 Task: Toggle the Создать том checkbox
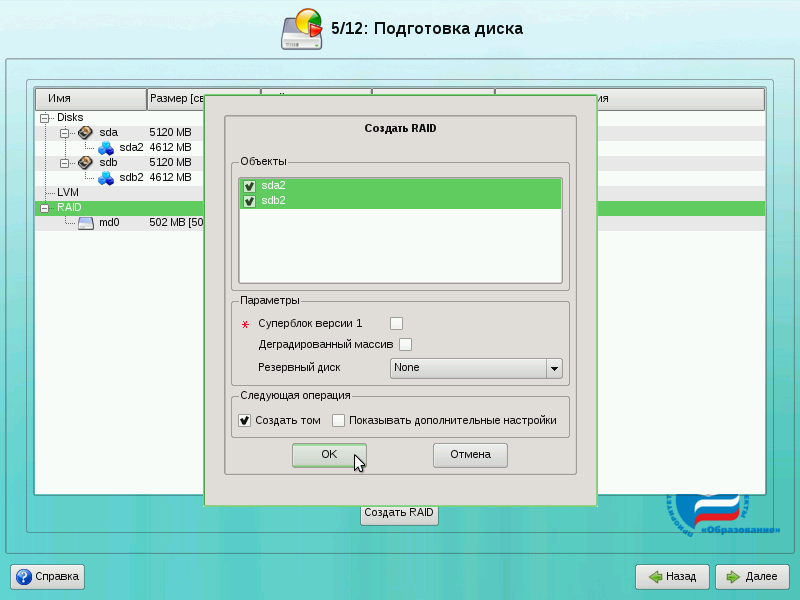click(x=245, y=421)
